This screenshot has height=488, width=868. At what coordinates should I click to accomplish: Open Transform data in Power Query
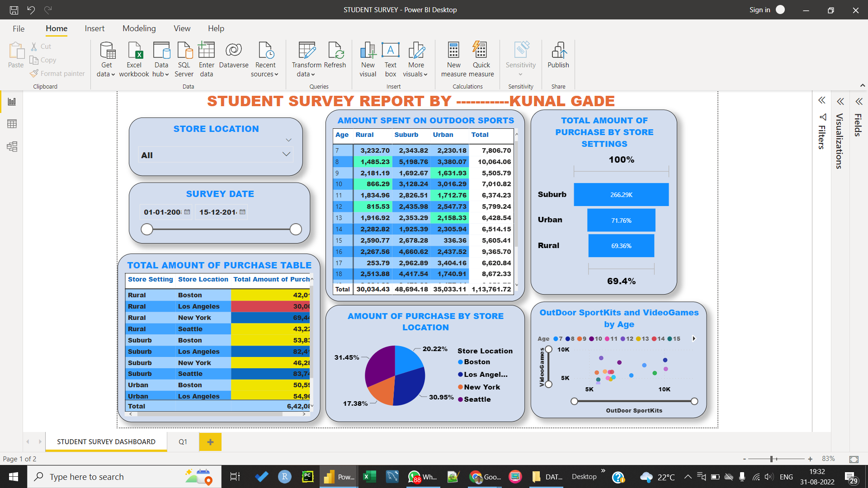click(x=306, y=59)
